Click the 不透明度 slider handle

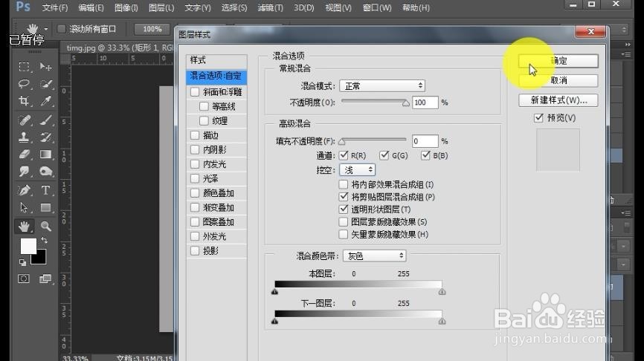406,103
